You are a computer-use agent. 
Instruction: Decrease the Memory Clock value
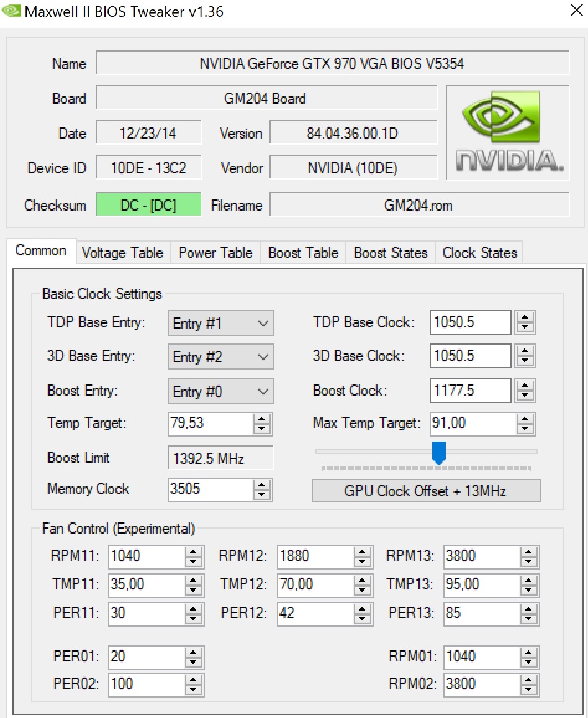tap(262, 494)
